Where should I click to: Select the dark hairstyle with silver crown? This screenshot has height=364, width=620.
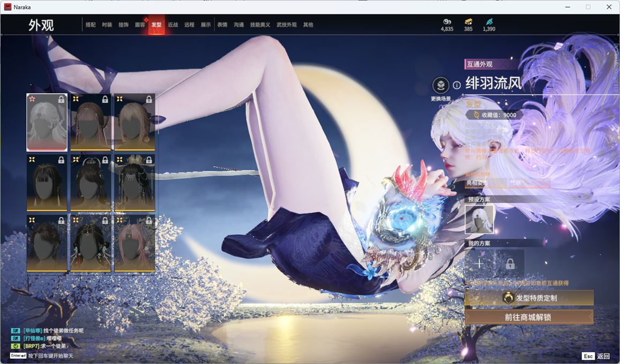point(91,183)
